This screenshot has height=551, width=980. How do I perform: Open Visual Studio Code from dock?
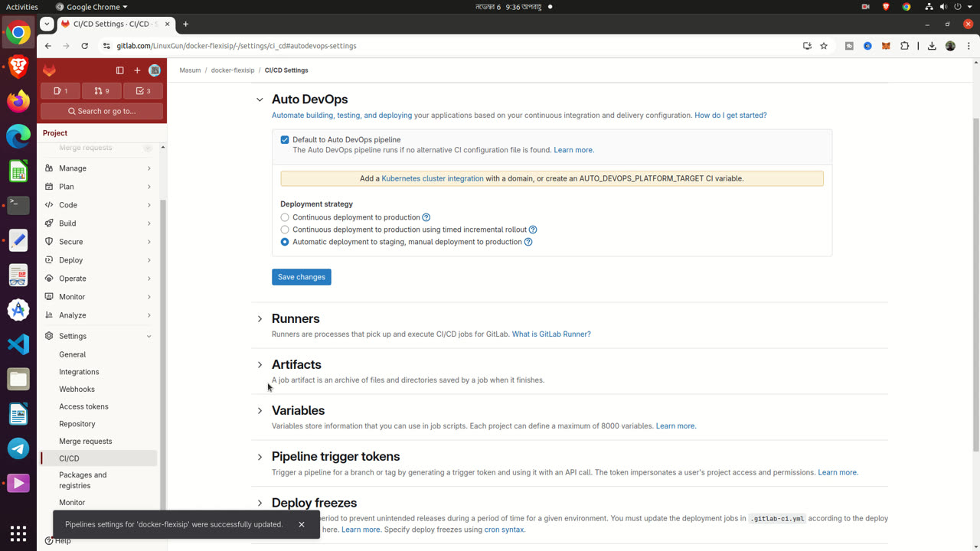pyautogui.click(x=18, y=344)
